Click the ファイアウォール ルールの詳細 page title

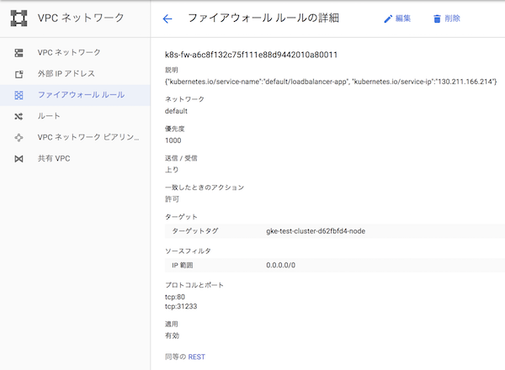click(x=263, y=18)
